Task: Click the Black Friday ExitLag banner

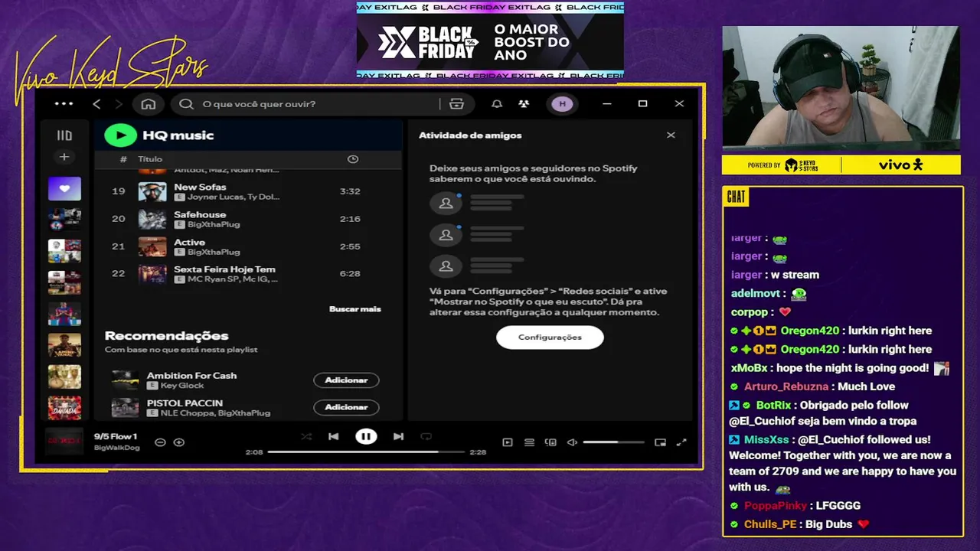Action: click(x=490, y=40)
